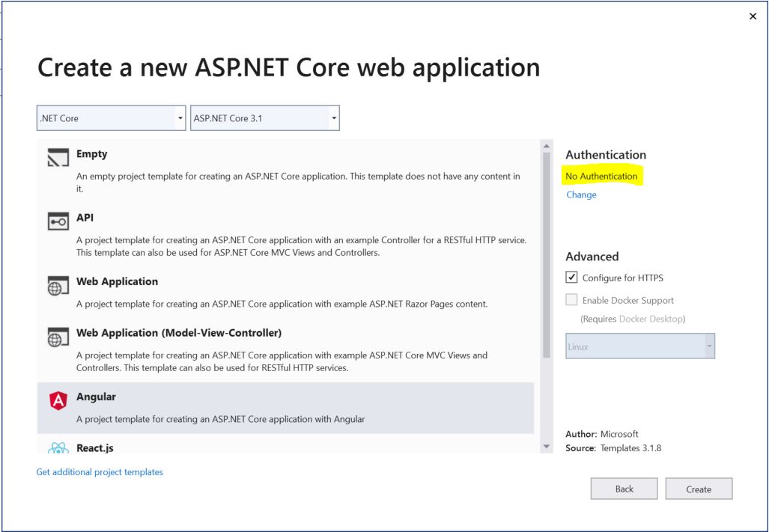This screenshot has height=532, width=769.
Task: Click the Authentication section heading
Action: click(x=606, y=155)
